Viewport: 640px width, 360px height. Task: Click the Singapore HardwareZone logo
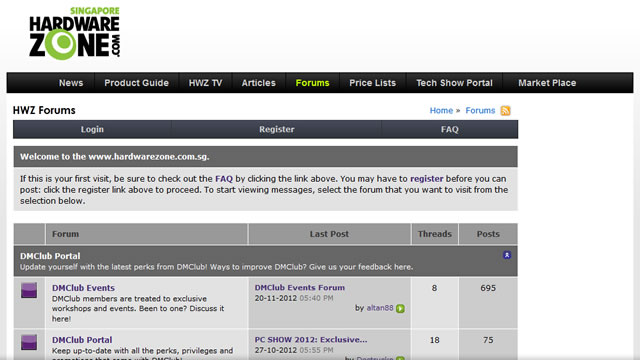pyautogui.click(x=74, y=33)
